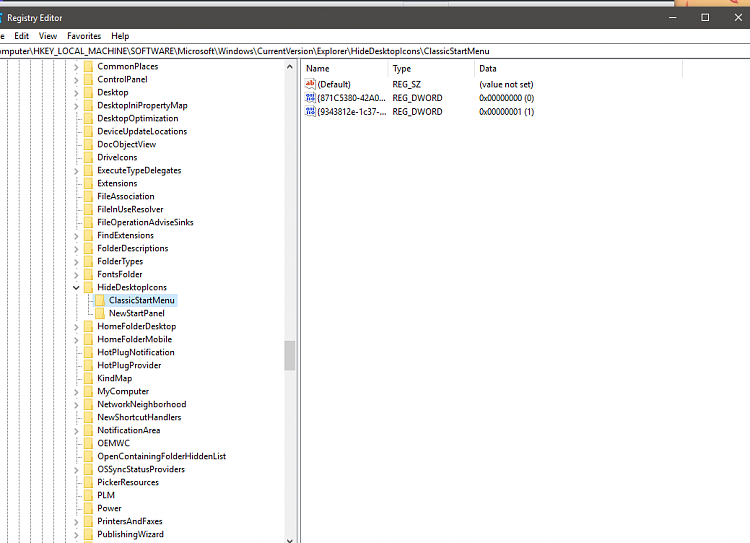The image size is (750, 543).
Task: Click the '(value not set)' data cell
Action: [506, 84]
